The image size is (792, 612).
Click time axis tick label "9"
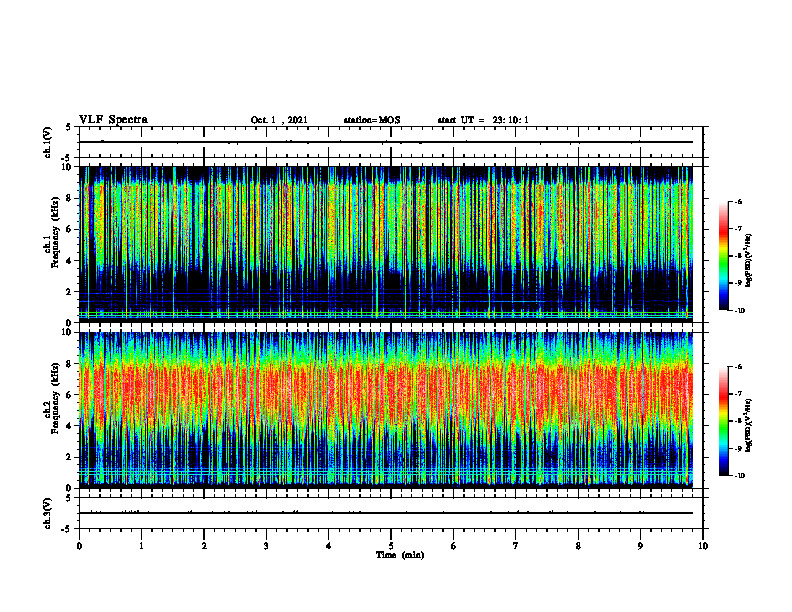(x=640, y=546)
